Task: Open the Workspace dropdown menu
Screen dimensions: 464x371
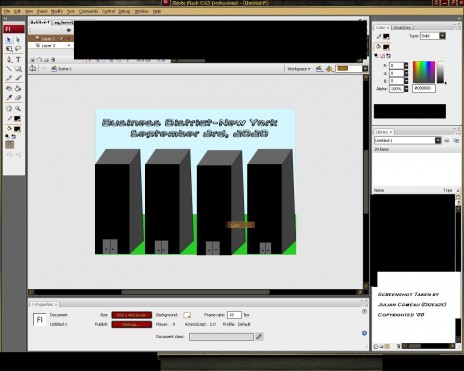Action: (299, 69)
